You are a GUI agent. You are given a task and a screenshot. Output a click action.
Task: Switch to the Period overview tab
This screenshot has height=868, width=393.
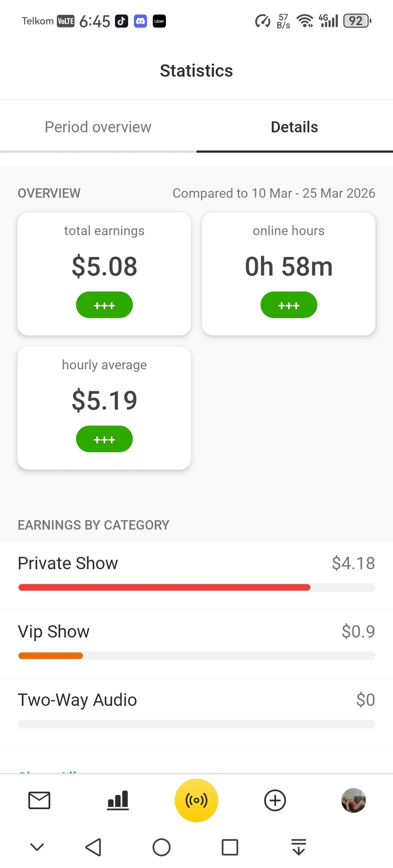98,127
